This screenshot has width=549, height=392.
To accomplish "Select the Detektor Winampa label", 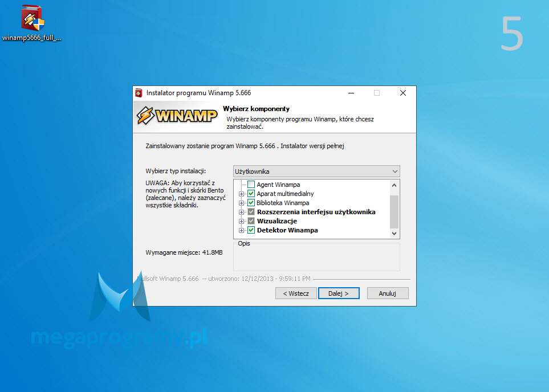I will point(287,230).
